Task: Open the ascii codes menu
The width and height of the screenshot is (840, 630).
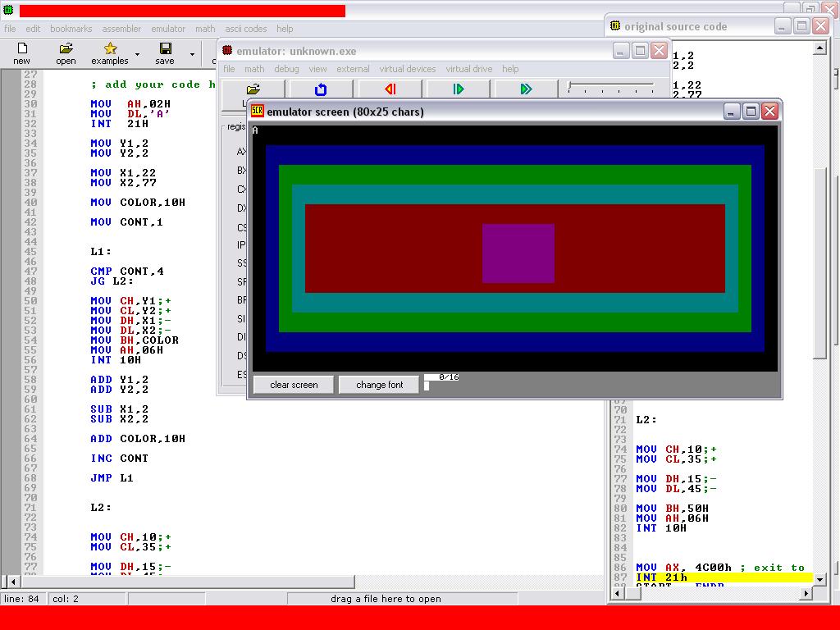Action: coord(245,29)
